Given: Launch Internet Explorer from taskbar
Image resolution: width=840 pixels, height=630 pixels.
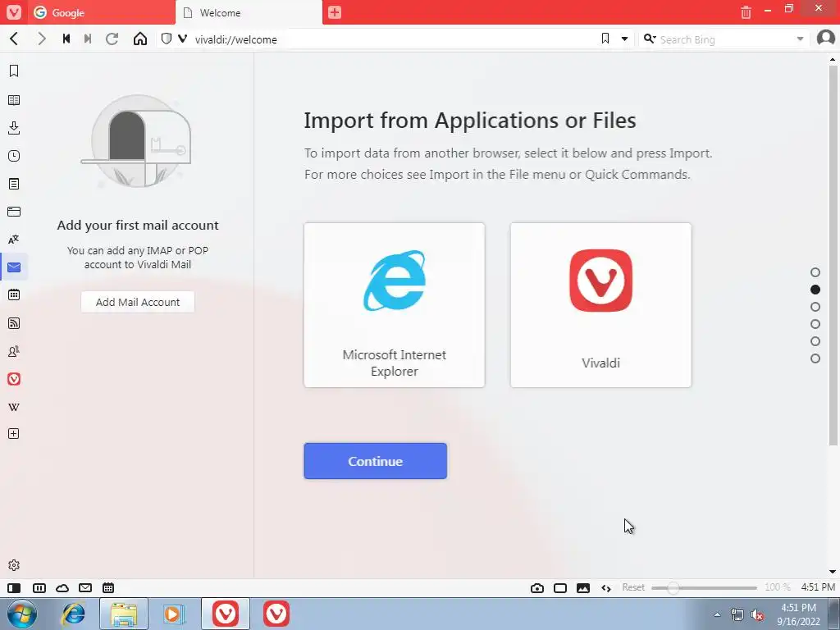Looking at the screenshot, I should (73, 614).
